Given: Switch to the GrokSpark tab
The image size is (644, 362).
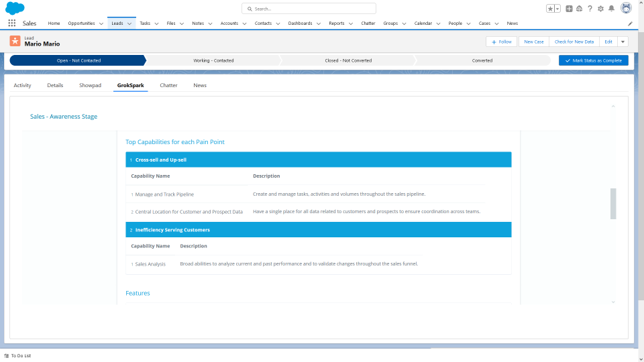Looking at the screenshot, I should [x=131, y=85].
